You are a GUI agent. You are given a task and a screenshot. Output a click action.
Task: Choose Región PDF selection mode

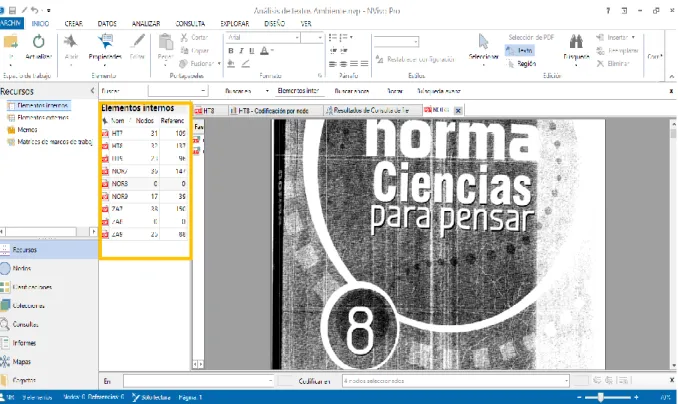click(x=521, y=64)
